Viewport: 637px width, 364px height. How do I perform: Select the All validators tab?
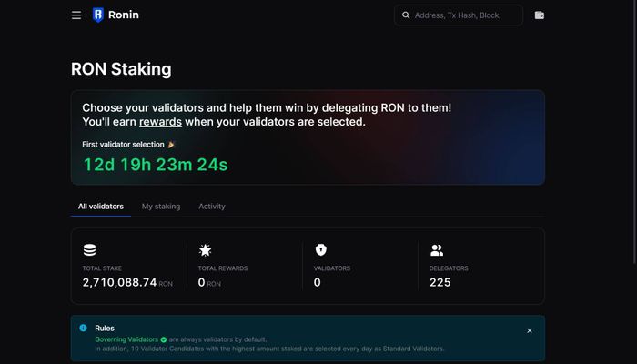[x=101, y=207]
